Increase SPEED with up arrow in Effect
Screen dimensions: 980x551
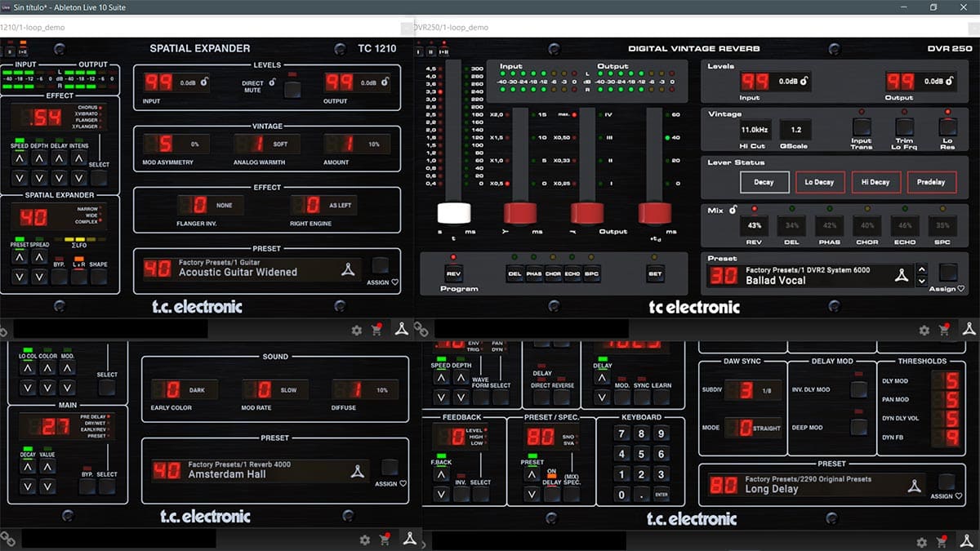[x=19, y=158]
